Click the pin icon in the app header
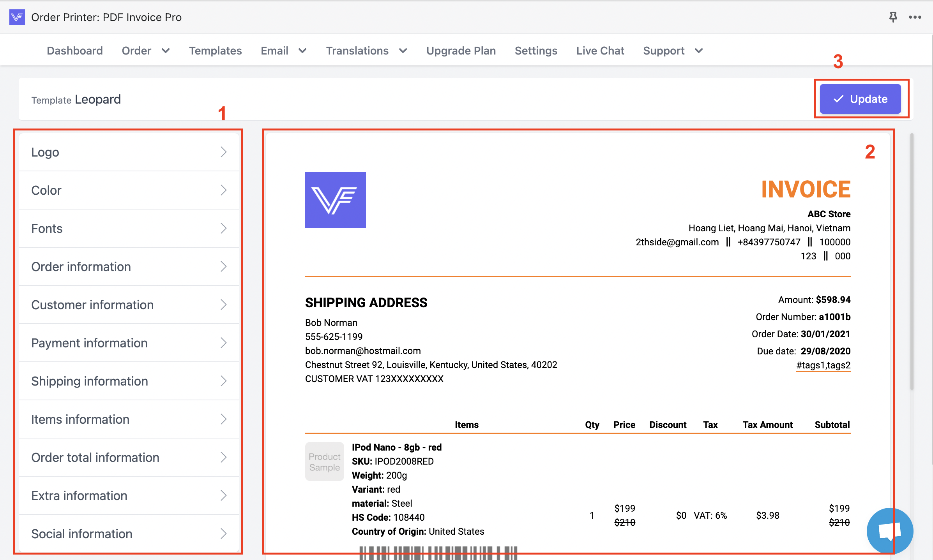 893,17
